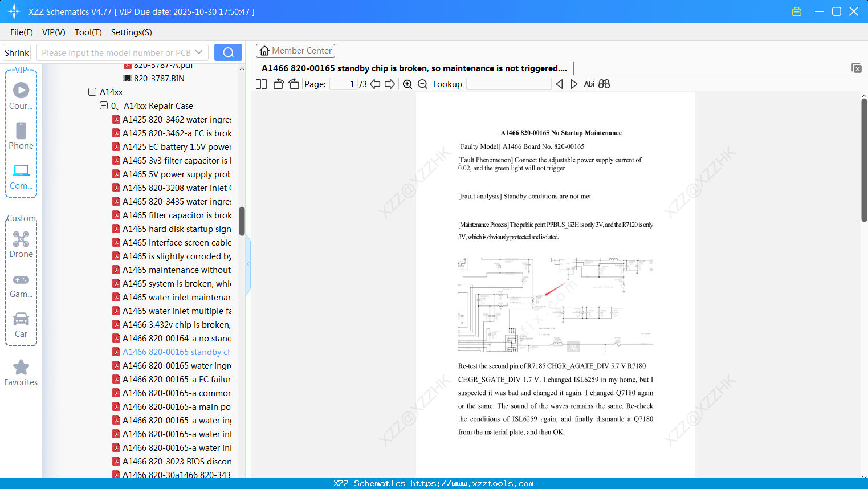Close the open document tab icon
868x489 pixels.
857,68
